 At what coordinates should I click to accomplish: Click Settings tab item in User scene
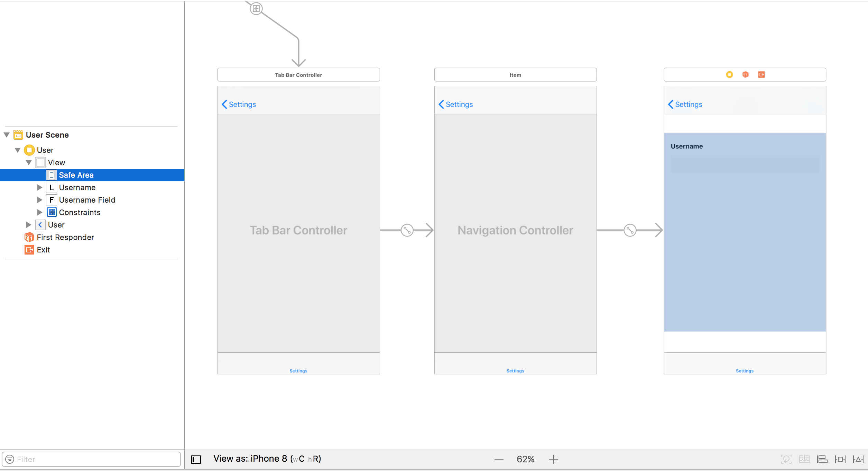745,371
